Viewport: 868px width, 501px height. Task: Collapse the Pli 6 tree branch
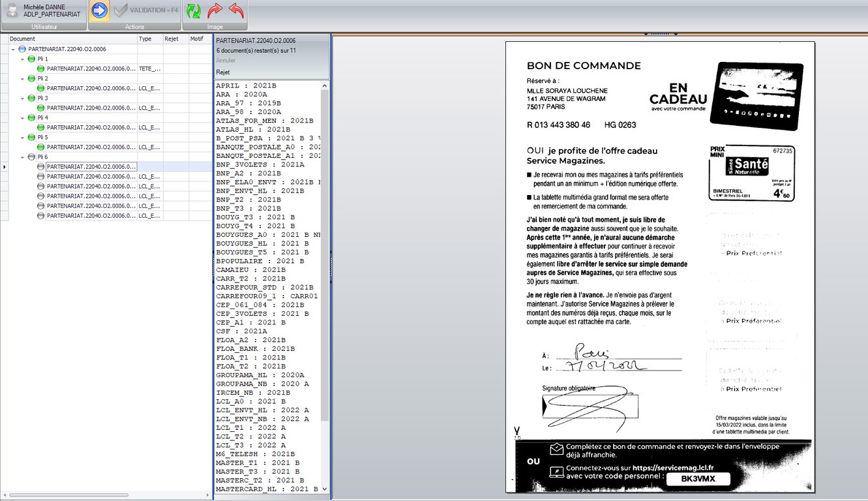click(22, 157)
